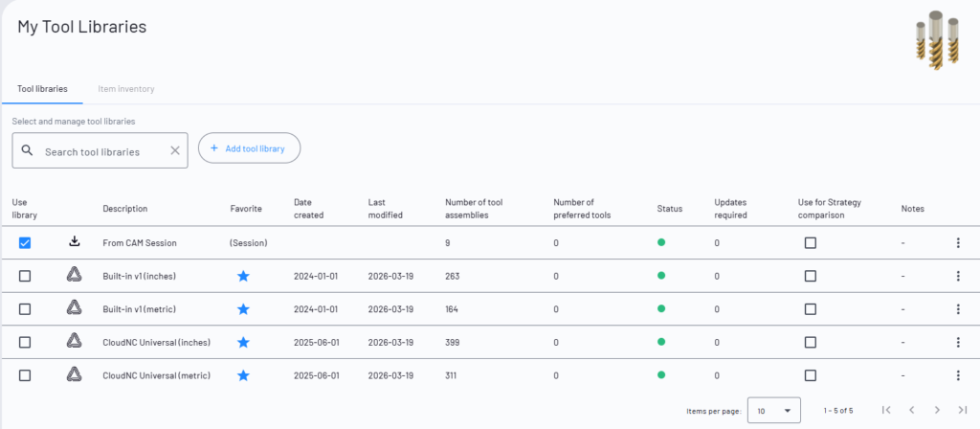Click the CloudNC logo icon for Built-in v1 (metric)
The height and width of the screenshot is (429, 980).
coord(75,307)
